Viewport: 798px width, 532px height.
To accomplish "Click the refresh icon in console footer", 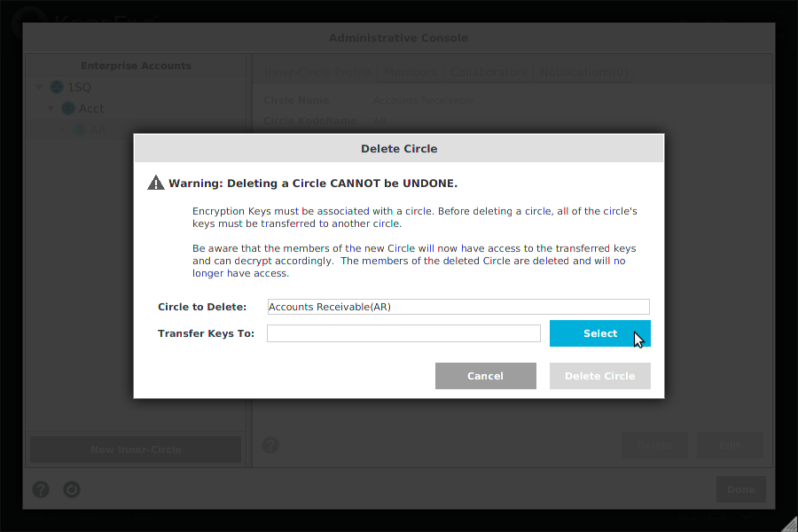I will (x=72, y=489).
